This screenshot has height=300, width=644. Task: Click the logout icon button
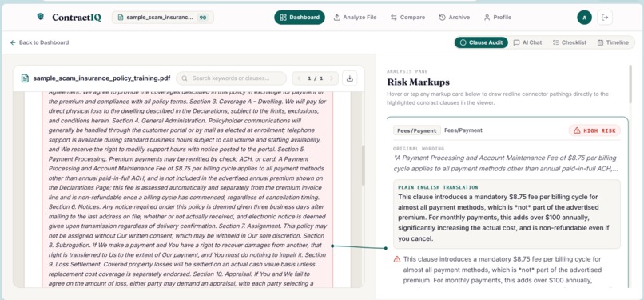click(605, 18)
